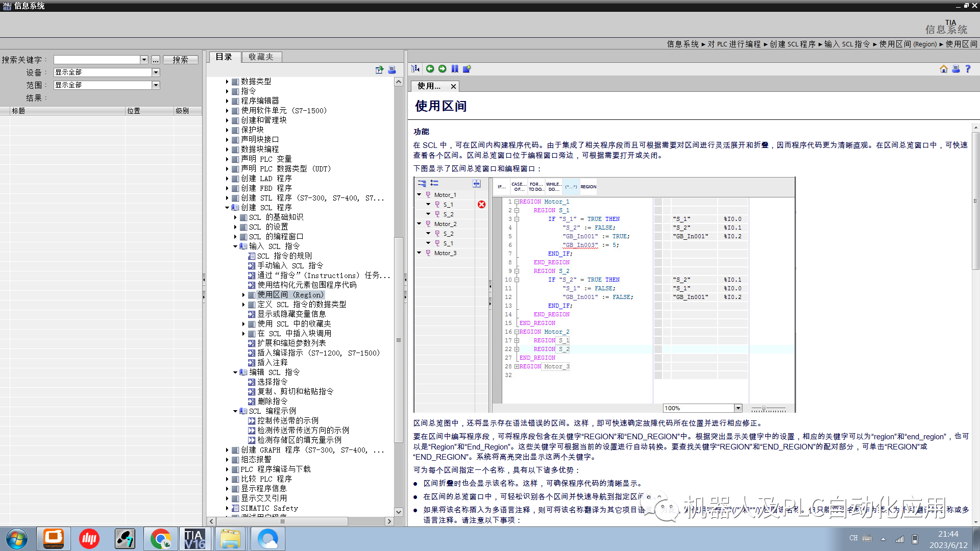Click the 级别 column header
Viewport: 980px width, 551px height.
coord(188,111)
